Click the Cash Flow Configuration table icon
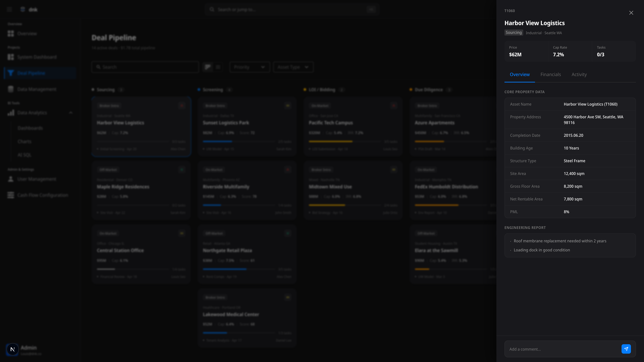This screenshot has height=362, width=644. click(x=11, y=195)
